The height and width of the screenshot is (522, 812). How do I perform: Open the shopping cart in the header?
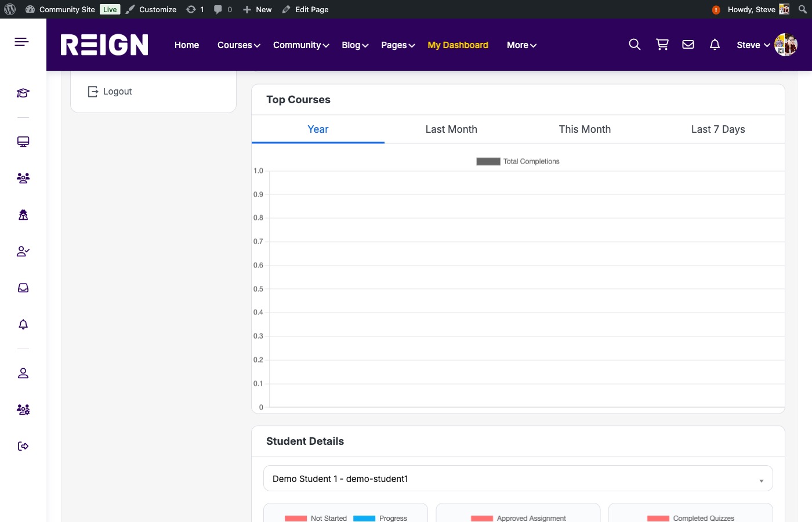click(662, 44)
